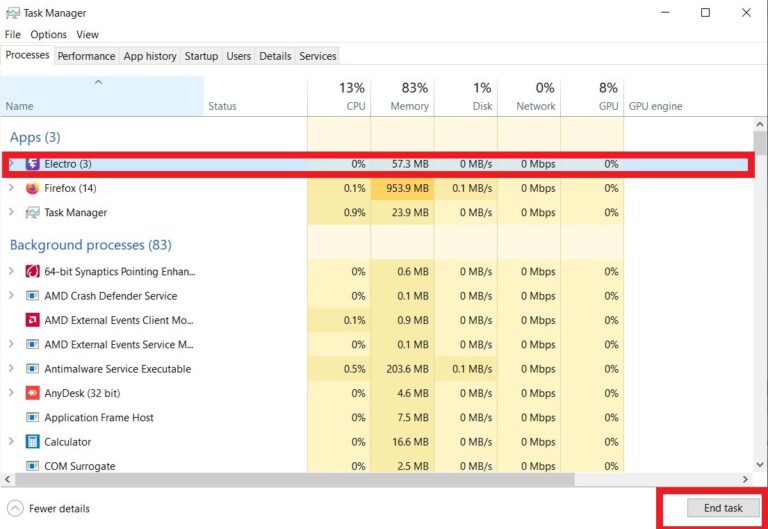
Task: Sort processes by GPU column
Action: [592, 96]
